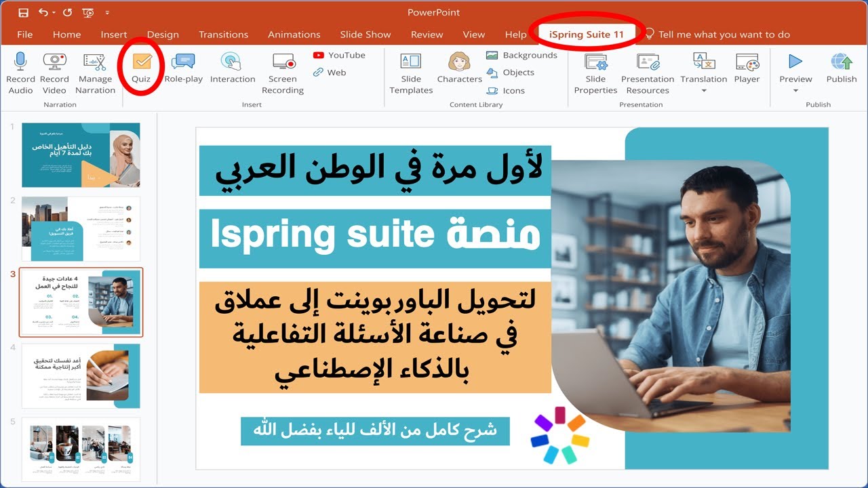Open Slide Templates library
This screenshot has width=868, height=488.
pyautogui.click(x=411, y=73)
